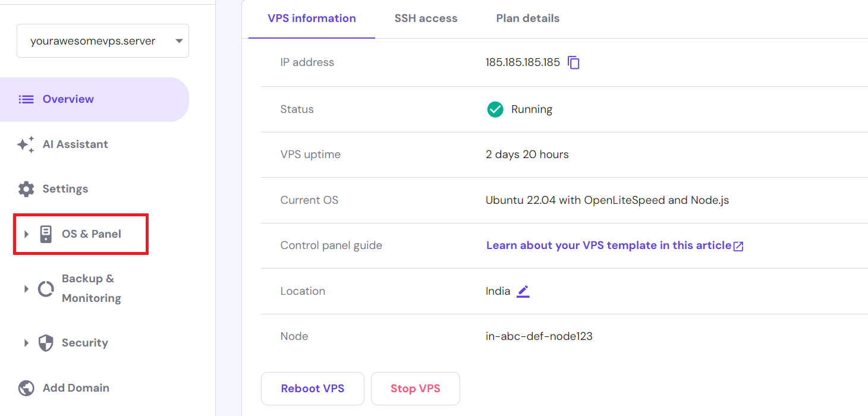Expand the OS & Panel section
Screen dimensions: 868x416
26,234
